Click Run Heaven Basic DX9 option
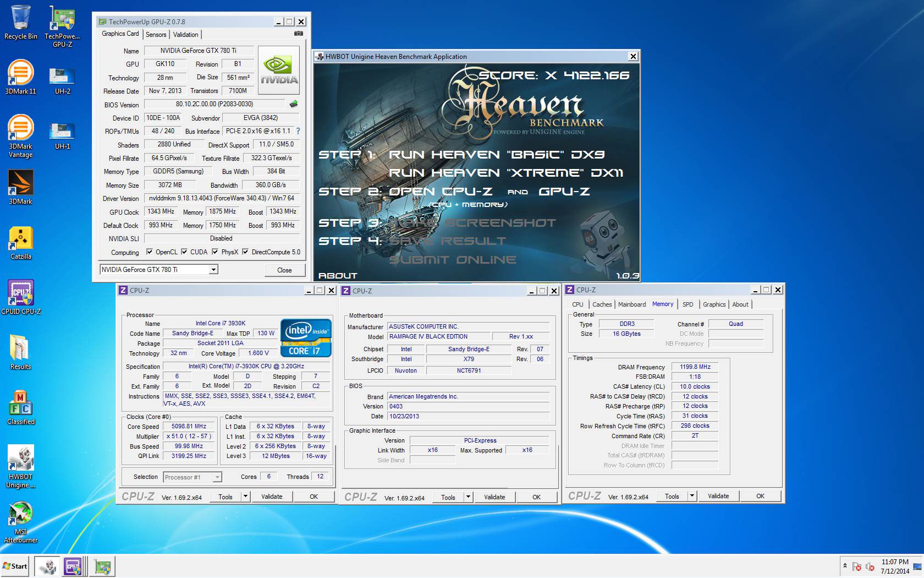Screen dimensions: 924x578 (497, 155)
